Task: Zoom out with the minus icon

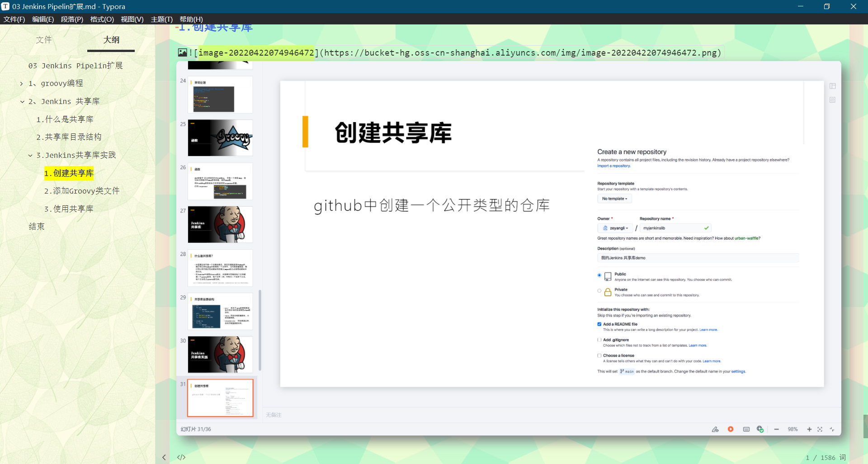Action: pyautogui.click(x=776, y=429)
